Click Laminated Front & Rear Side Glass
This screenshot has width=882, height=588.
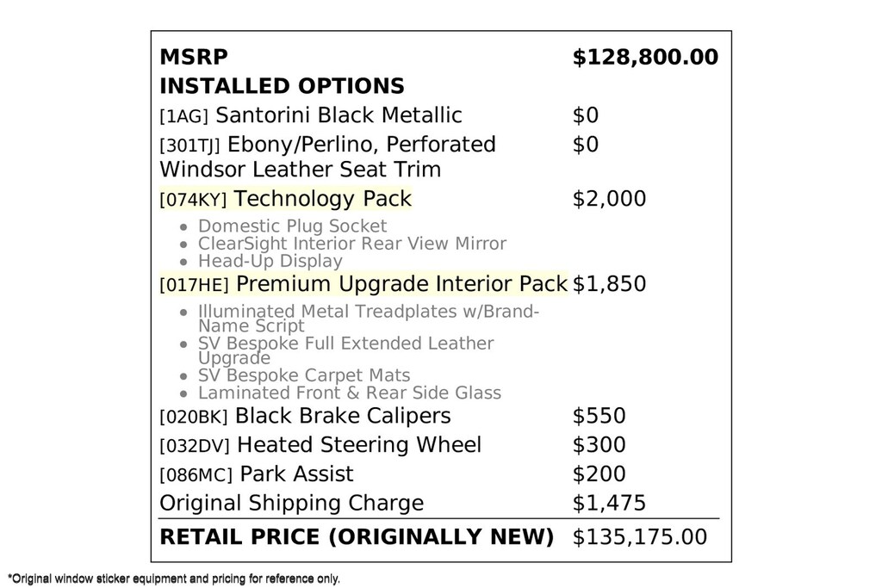[350, 393]
